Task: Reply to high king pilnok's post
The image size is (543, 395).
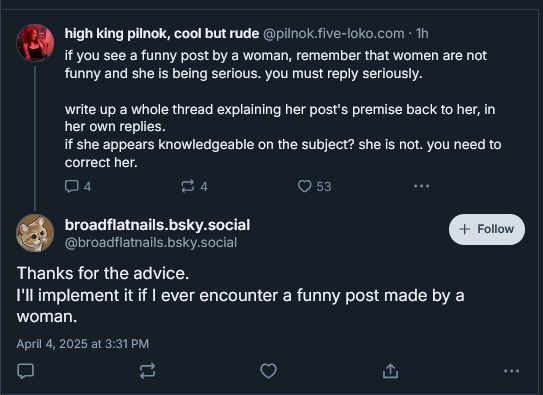Action: click(78, 186)
